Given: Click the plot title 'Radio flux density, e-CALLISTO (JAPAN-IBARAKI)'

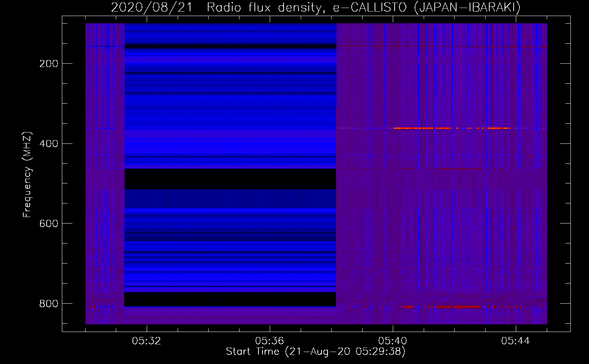Looking at the screenshot, I should pyautogui.click(x=364, y=7).
